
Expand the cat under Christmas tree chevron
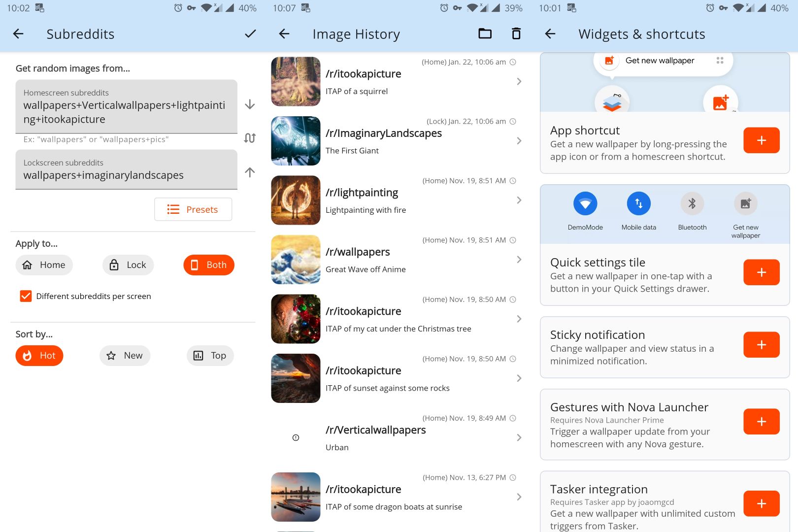[x=519, y=319]
